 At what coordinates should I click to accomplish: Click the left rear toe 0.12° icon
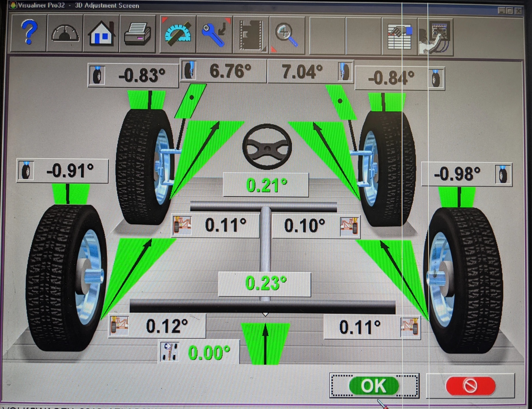[x=119, y=325]
